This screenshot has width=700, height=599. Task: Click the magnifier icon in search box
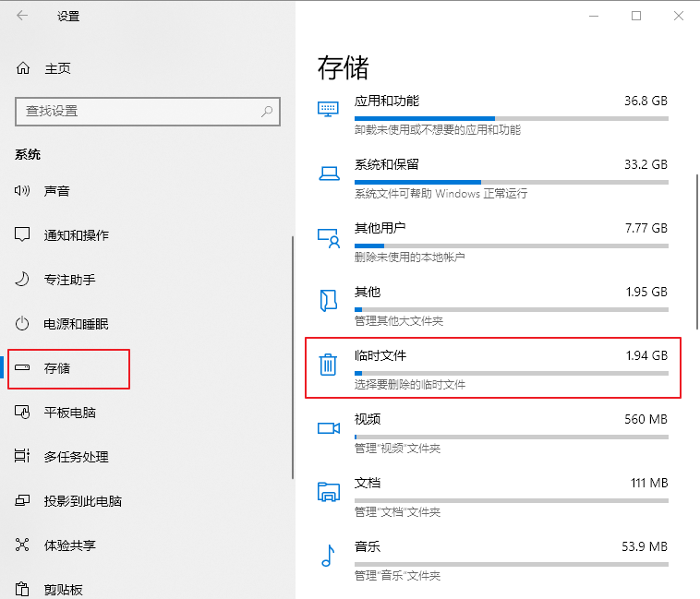[267, 111]
